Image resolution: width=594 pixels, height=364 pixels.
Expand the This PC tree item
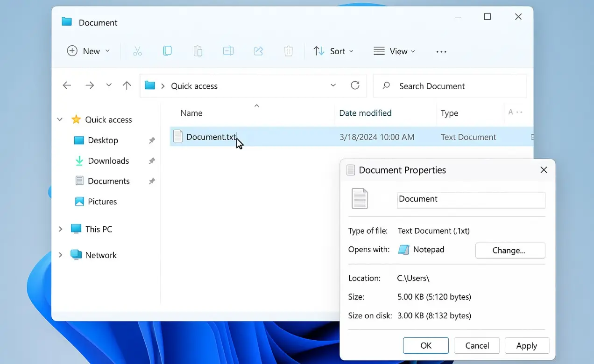pyautogui.click(x=60, y=229)
